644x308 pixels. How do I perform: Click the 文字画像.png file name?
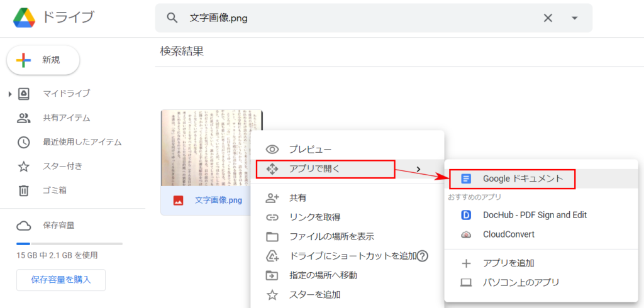click(x=218, y=201)
